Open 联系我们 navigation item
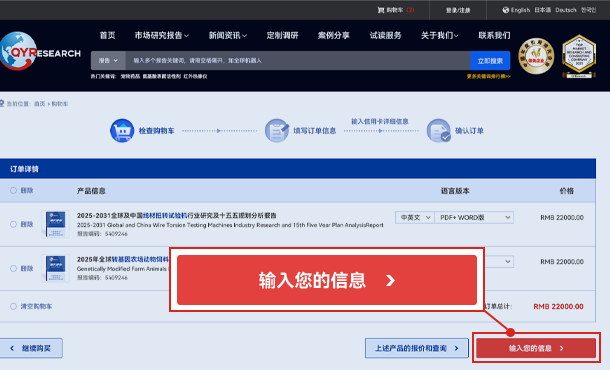 point(494,35)
